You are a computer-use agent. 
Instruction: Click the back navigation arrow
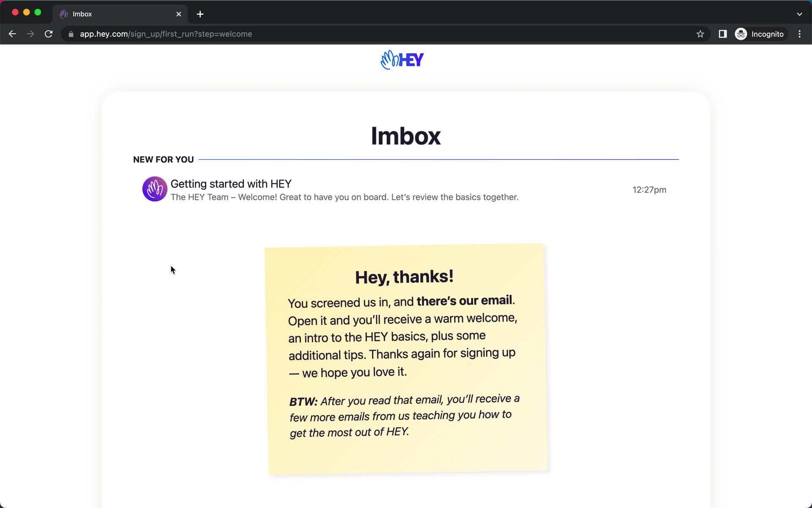pos(12,34)
